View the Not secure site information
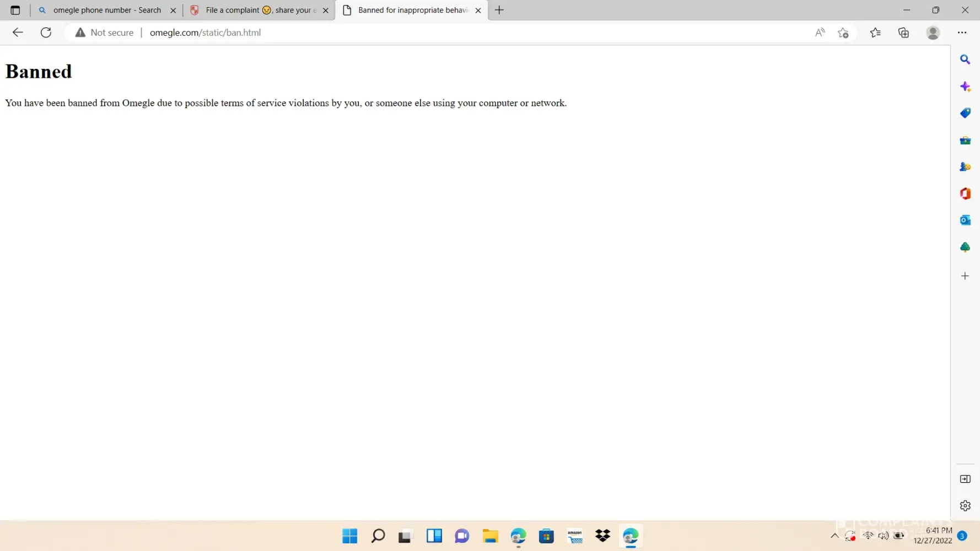Viewport: 980px width, 551px height. click(105, 33)
